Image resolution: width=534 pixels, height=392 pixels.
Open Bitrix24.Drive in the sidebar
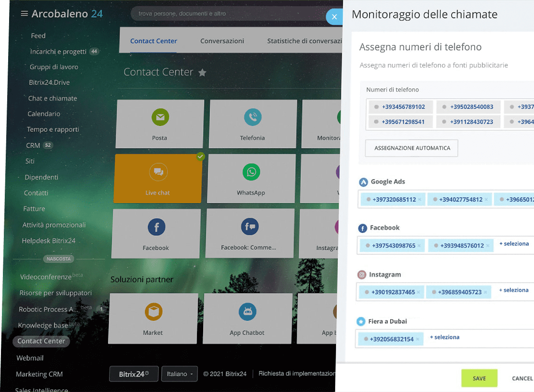click(x=49, y=82)
